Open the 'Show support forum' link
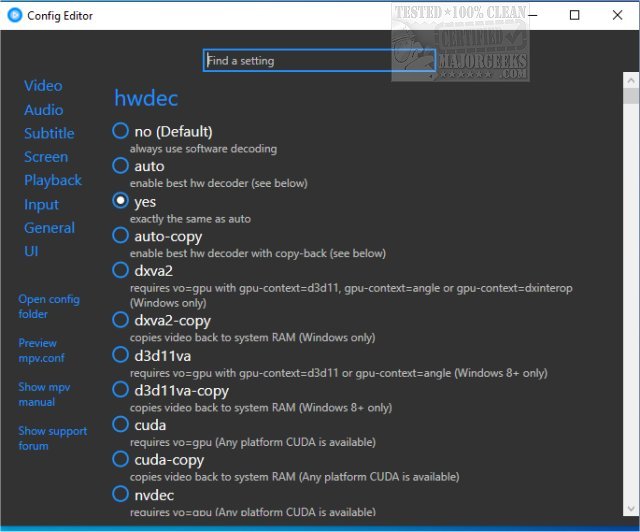The width and height of the screenshot is (640, 532). [x=52, y=439]
